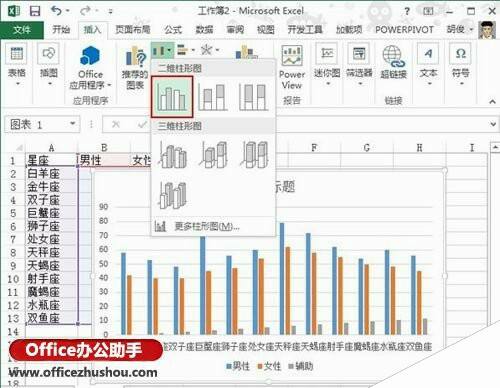Viewport: 500px width, 388px height.
Task: Switch to the 开始 ribbon tab
Action: click(61, 30)
